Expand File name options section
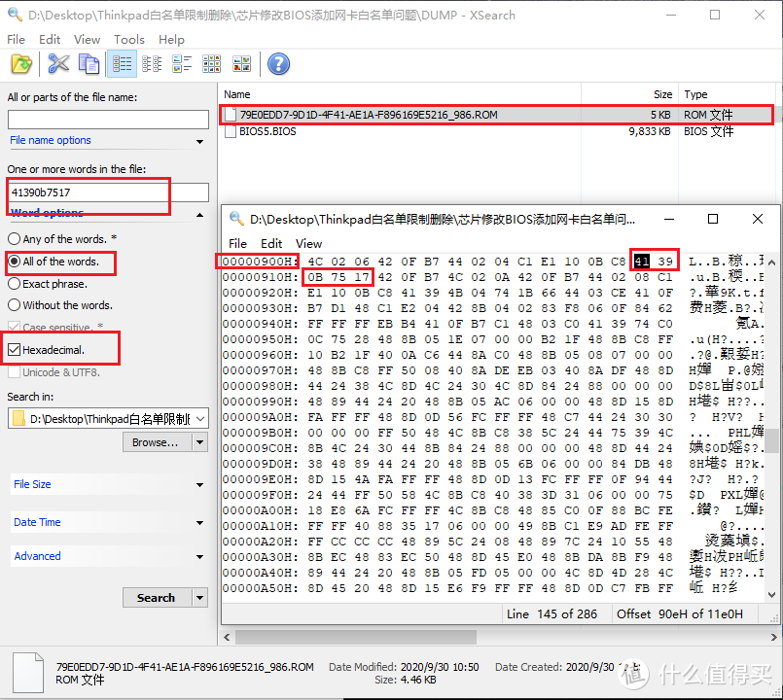Viewport: 783px width, 700px height. pyautogui.click(x=199, y=142)
